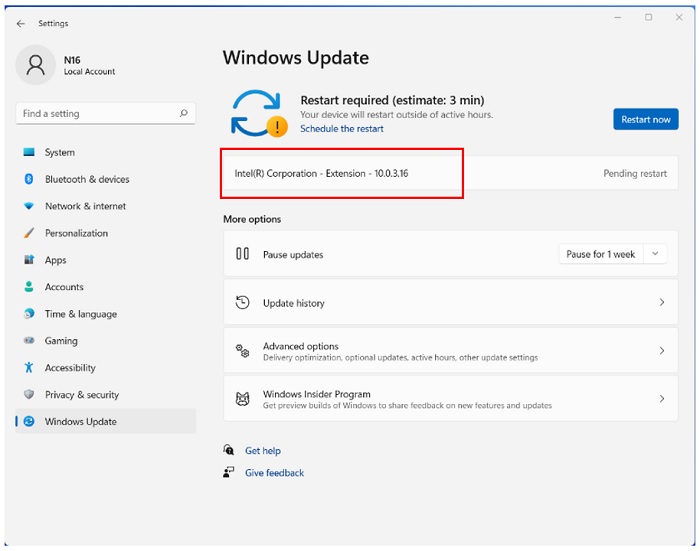Go to Privacy & security
The height and width of the screenshot is (551, 700).
point(105,395)
